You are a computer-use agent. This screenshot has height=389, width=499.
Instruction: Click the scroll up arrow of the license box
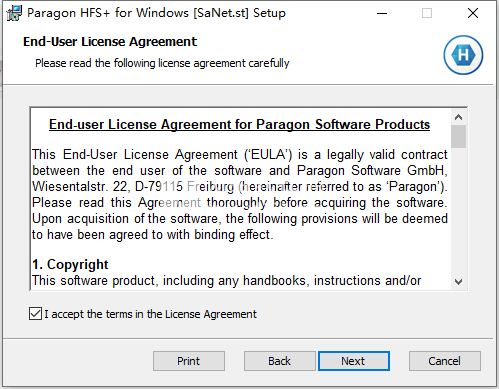tap(458, 117)
